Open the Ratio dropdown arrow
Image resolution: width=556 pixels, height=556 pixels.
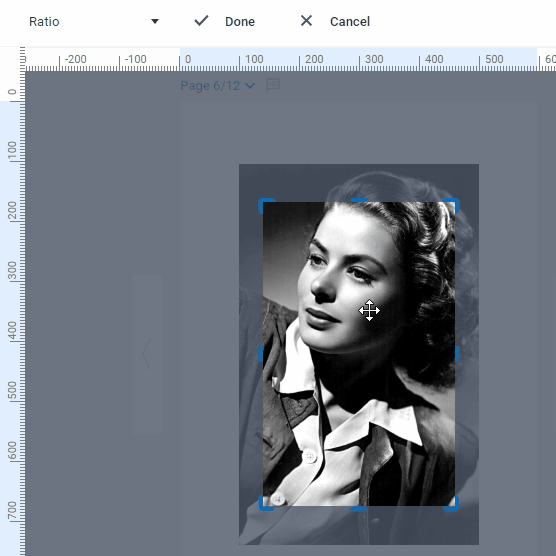coord(155,21)
